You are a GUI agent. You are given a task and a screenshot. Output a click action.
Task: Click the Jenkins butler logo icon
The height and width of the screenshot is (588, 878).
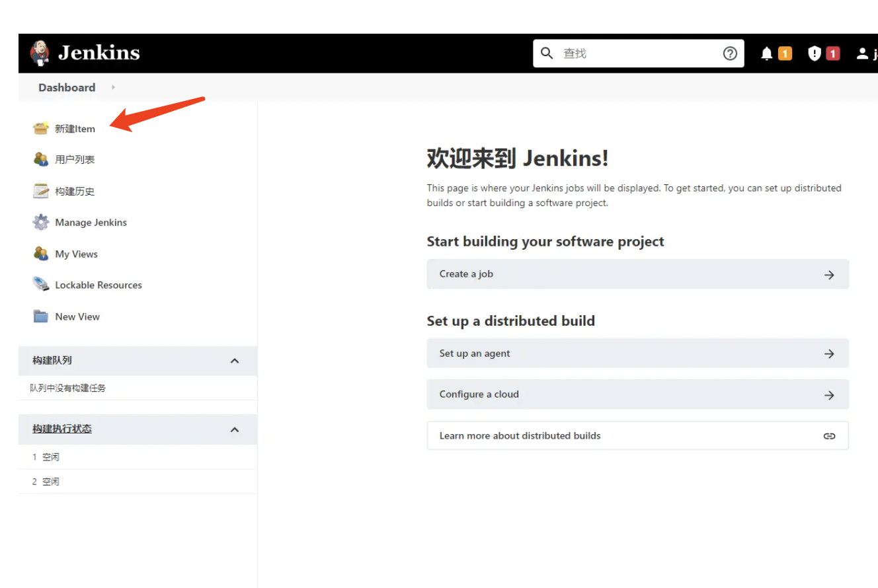pyautogui.click(x=40, y=53)
